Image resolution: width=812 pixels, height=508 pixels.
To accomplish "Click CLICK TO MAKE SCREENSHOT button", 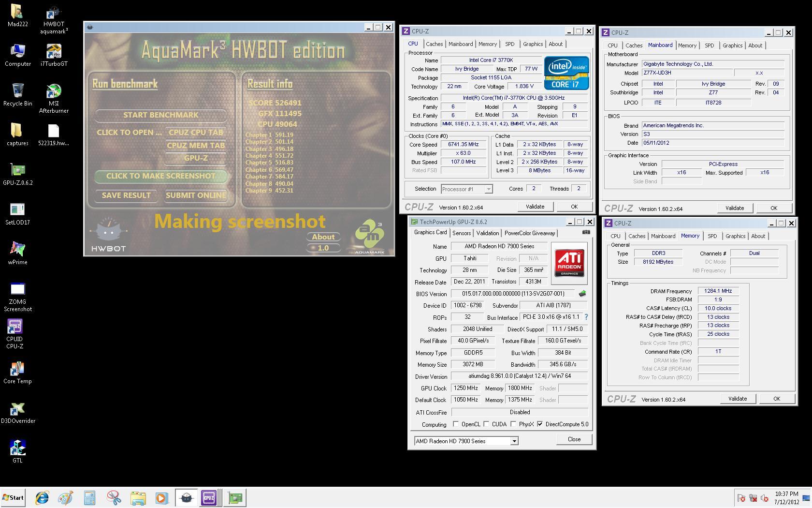I will [161, 176].
